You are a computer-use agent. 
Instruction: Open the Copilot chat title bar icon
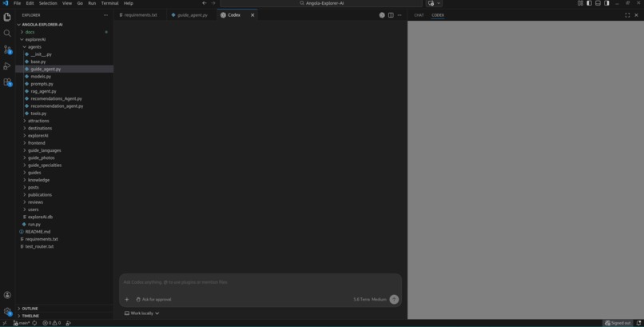point(431,3)
